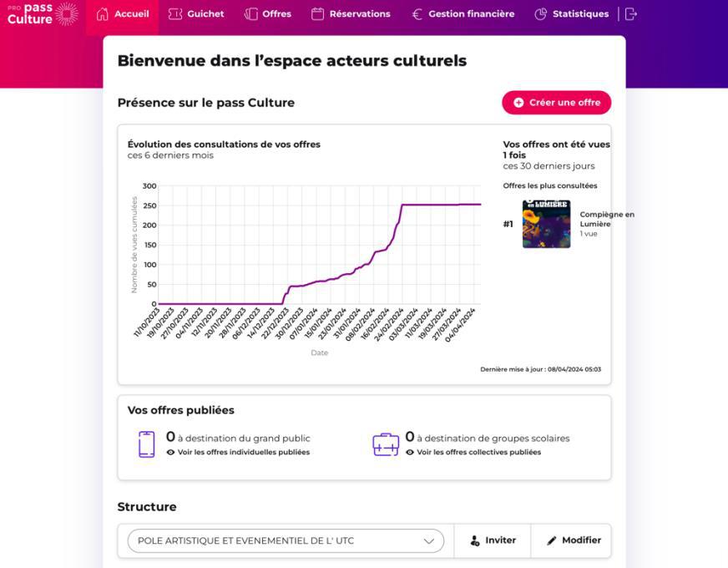Click the calendar icon beside Réservations
Viewport: 728px width, 568px height.
[x=317, y=14]
